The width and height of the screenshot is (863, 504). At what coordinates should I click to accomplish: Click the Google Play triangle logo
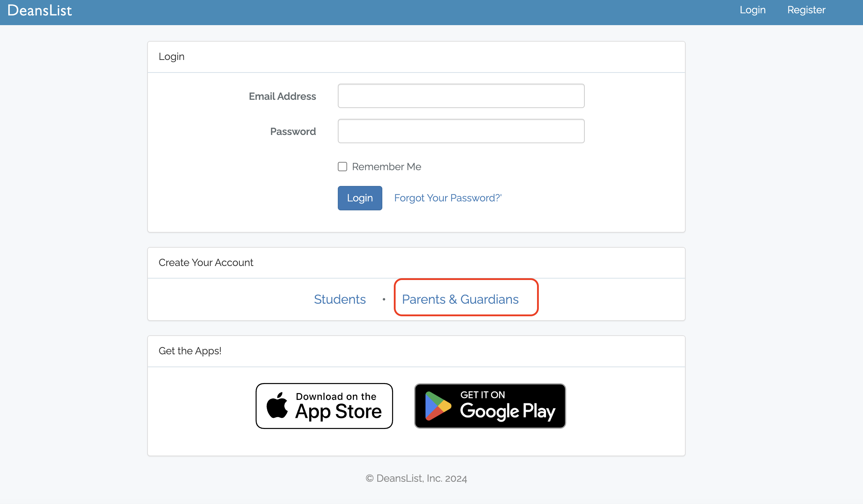(x=437, y=406)
